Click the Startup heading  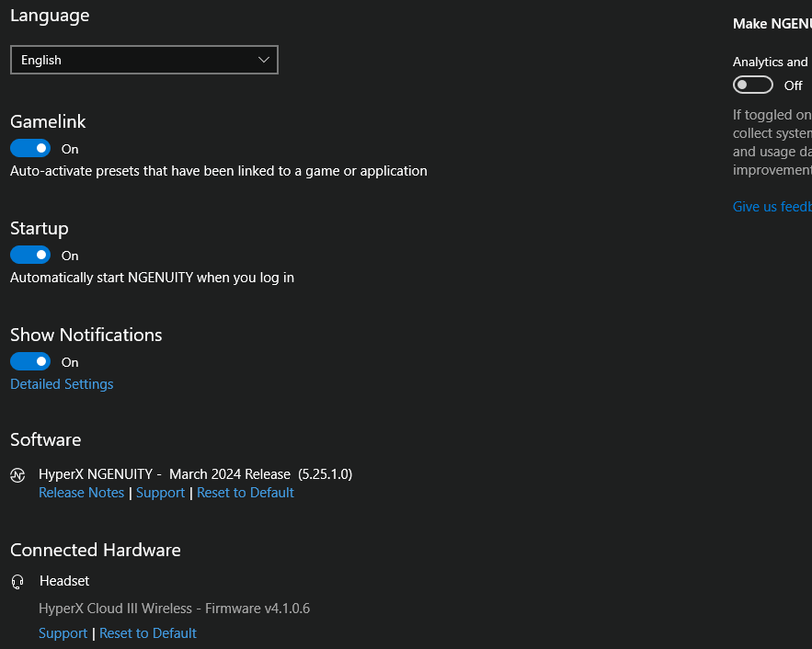coord(40,229)
